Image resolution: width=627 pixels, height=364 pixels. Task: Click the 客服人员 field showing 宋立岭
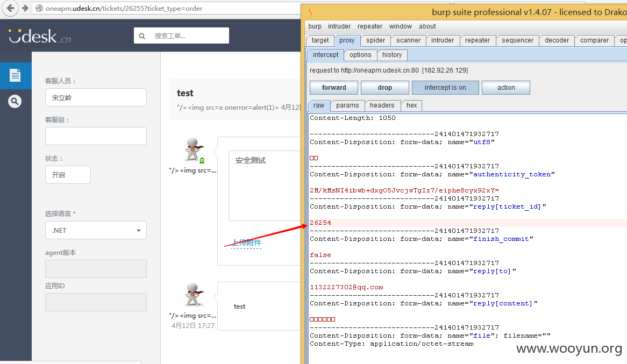coord(96,97)
